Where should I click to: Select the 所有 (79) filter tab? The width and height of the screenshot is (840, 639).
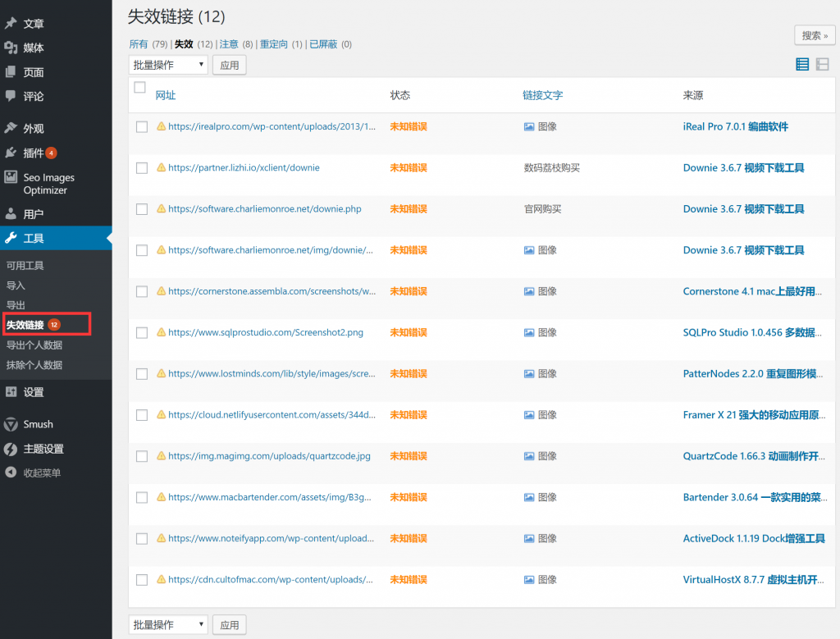click(x=148, y=44)
